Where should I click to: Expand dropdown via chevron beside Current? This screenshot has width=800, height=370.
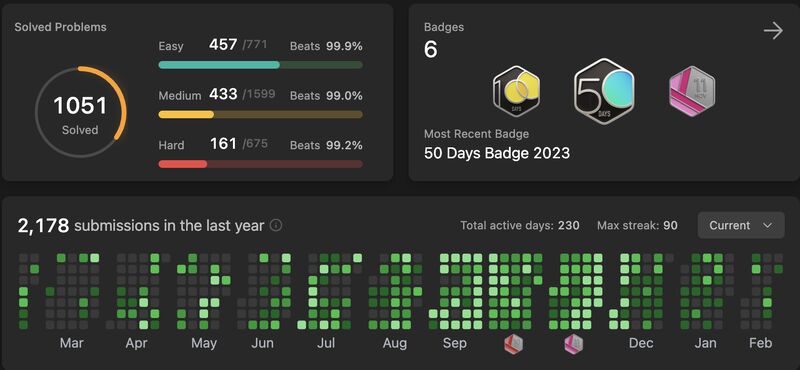767,226
